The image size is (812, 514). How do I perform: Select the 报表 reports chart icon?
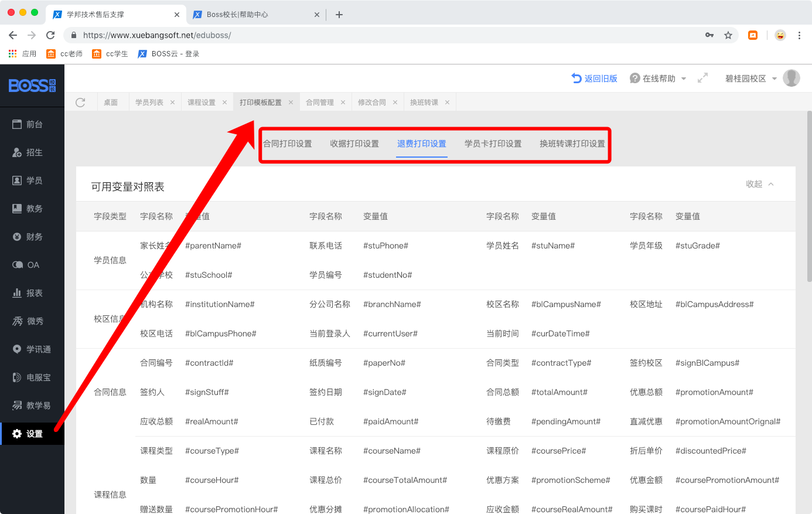click(17, 293)
